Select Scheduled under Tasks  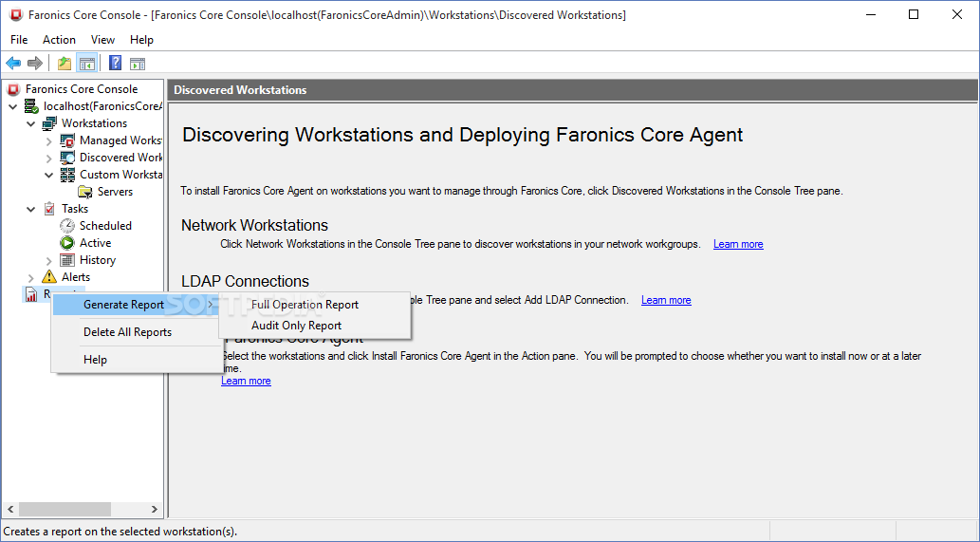[x=105, y=226]
